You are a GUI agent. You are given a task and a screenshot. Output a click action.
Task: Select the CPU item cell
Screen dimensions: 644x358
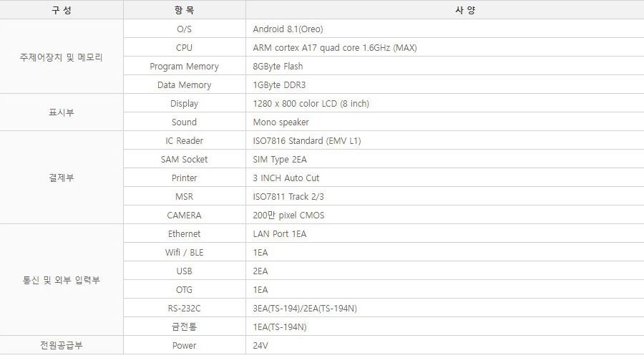184,48
